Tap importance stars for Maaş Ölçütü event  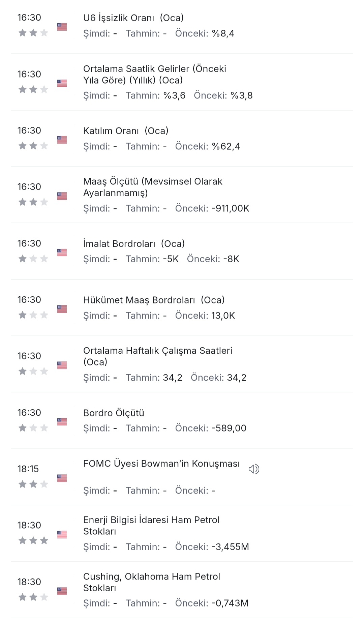pos(33,202)
